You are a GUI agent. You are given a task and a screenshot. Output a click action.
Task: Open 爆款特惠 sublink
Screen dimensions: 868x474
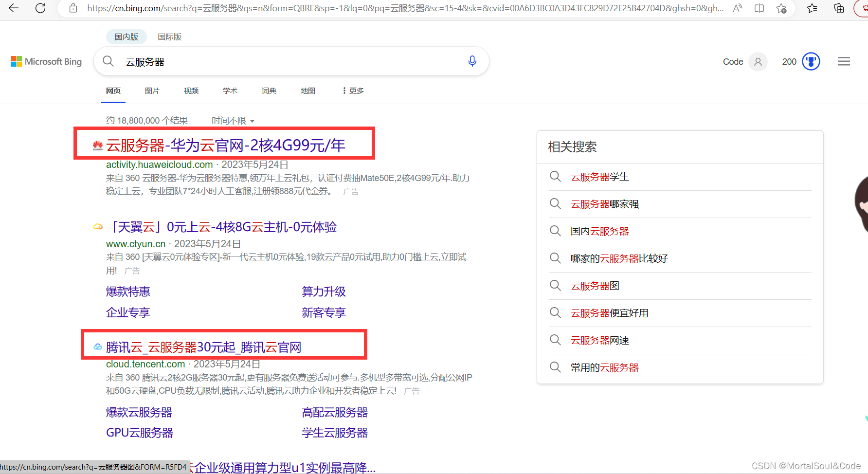pos(128,292)
